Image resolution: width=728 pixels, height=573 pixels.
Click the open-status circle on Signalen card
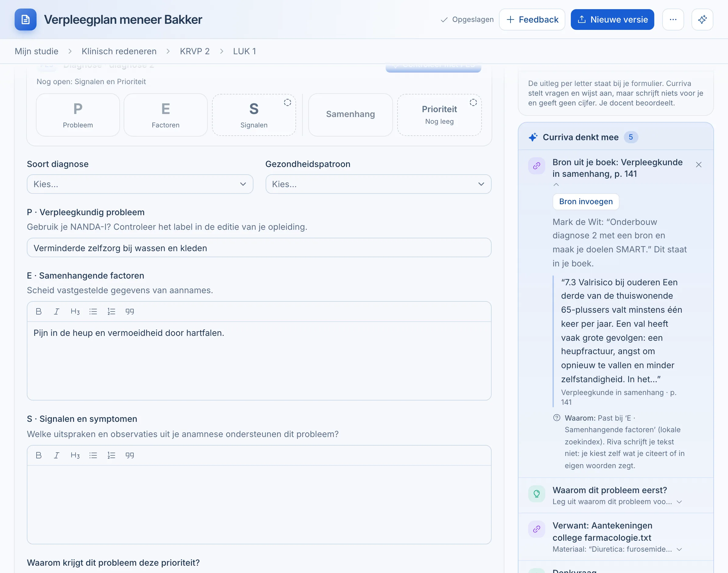(287, 102)
